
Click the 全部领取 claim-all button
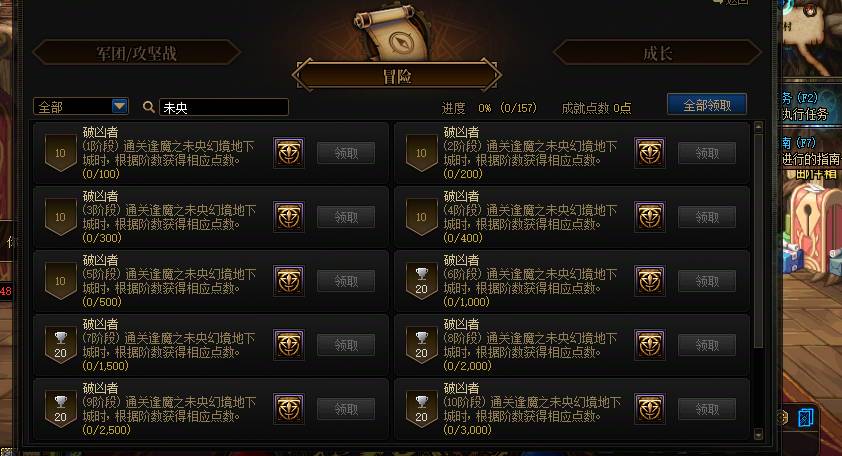[x=707, y=105]
